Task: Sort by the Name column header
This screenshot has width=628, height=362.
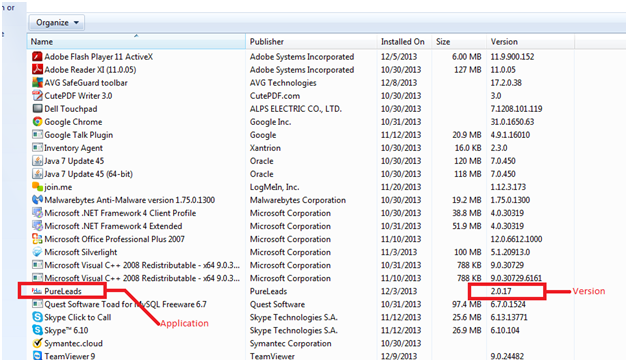Action: pyautogui.click(x=136, y=42)
